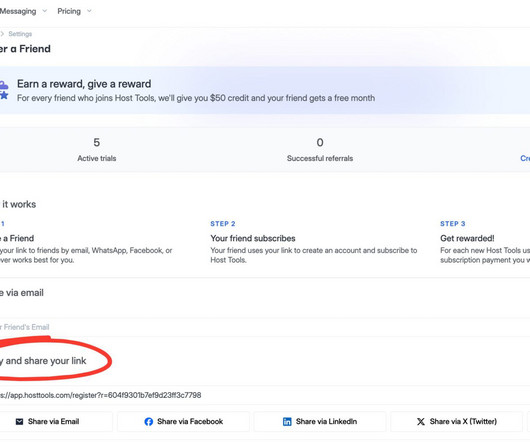The width and height of the screenshot is (530, 442).
Task: Click the "Active trials" label
Action: coord(97,158)
